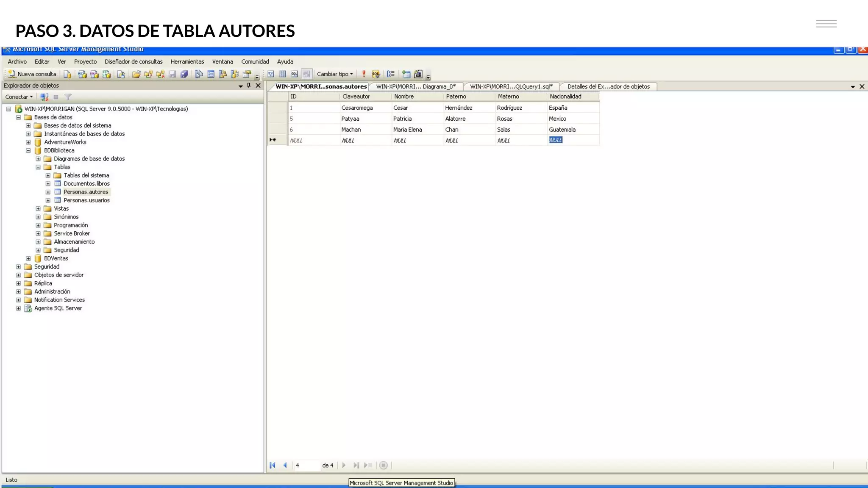The height and width of the screenshot is (488, 868).
Task: Click the Verify SQL syntax icon
Action: (376, 74)
